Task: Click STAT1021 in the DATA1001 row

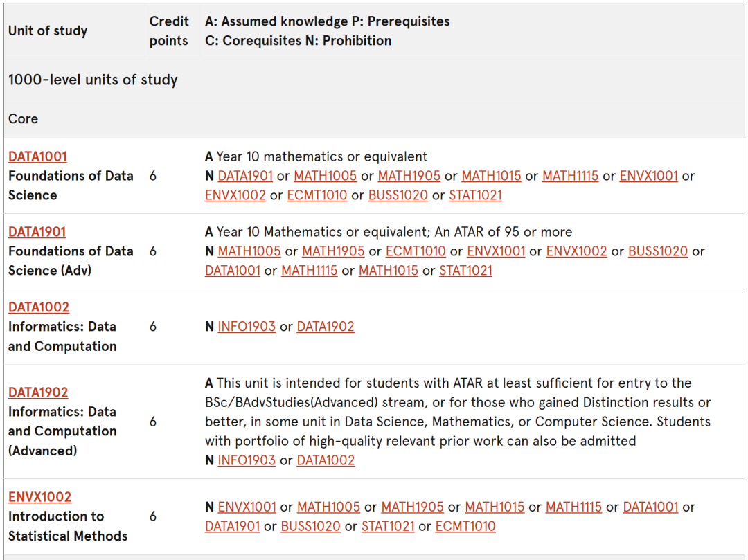Action: point(475,195)
